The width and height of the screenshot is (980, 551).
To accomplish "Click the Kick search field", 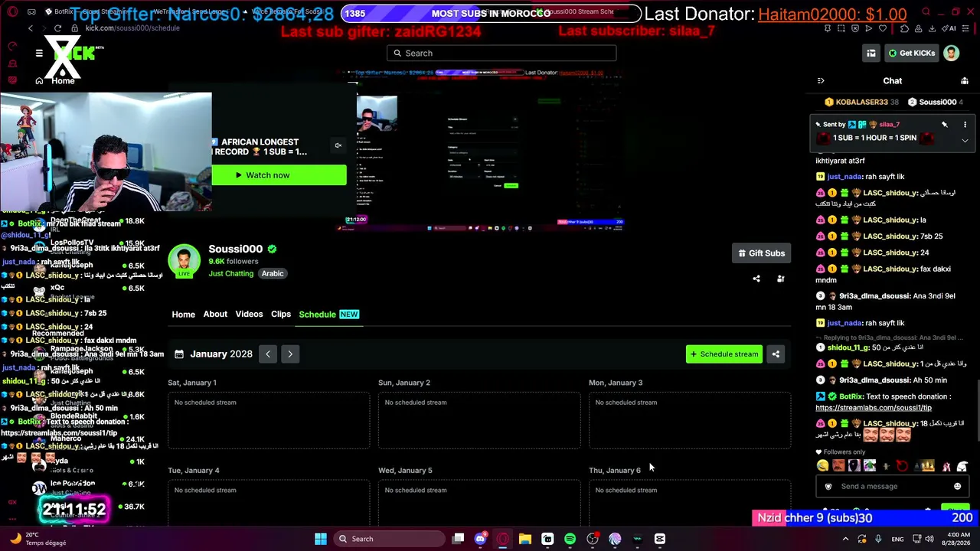I will tap(501, 53).
